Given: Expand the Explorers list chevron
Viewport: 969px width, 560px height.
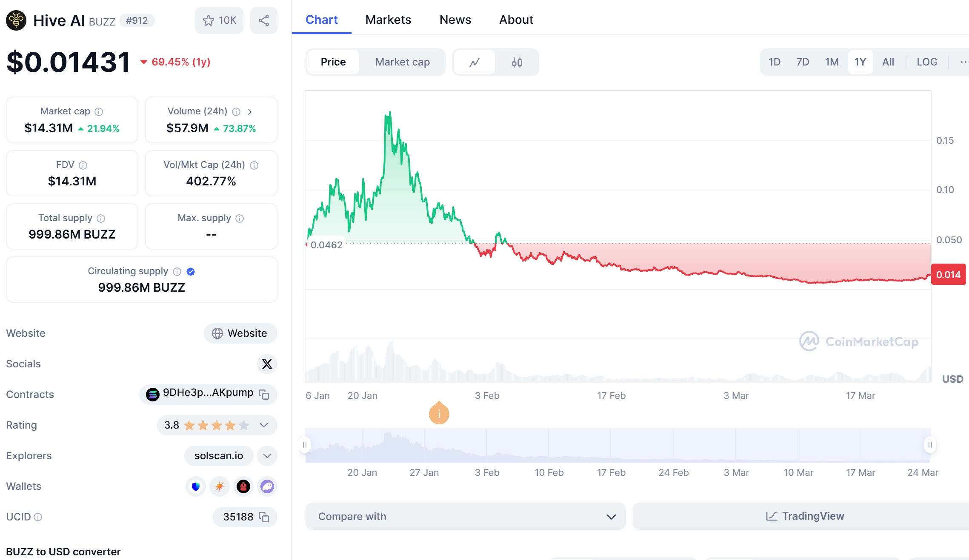Looking at the screenshot, I should point(267,456).
